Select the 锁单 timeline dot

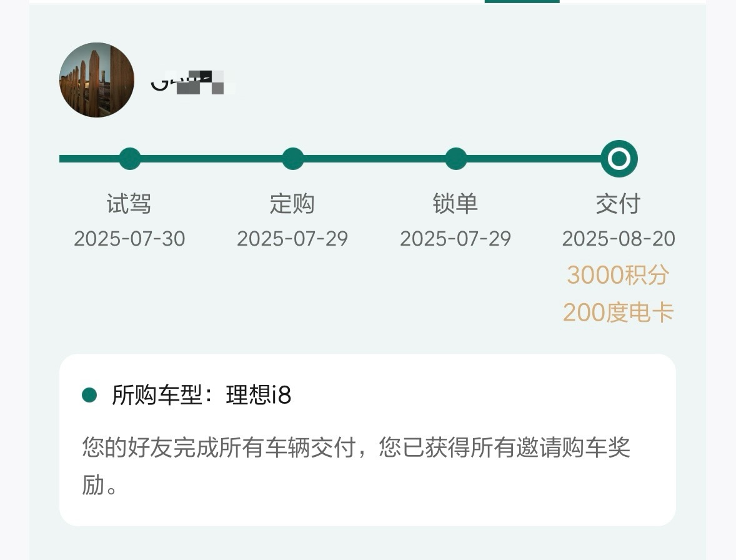[455, 159]
